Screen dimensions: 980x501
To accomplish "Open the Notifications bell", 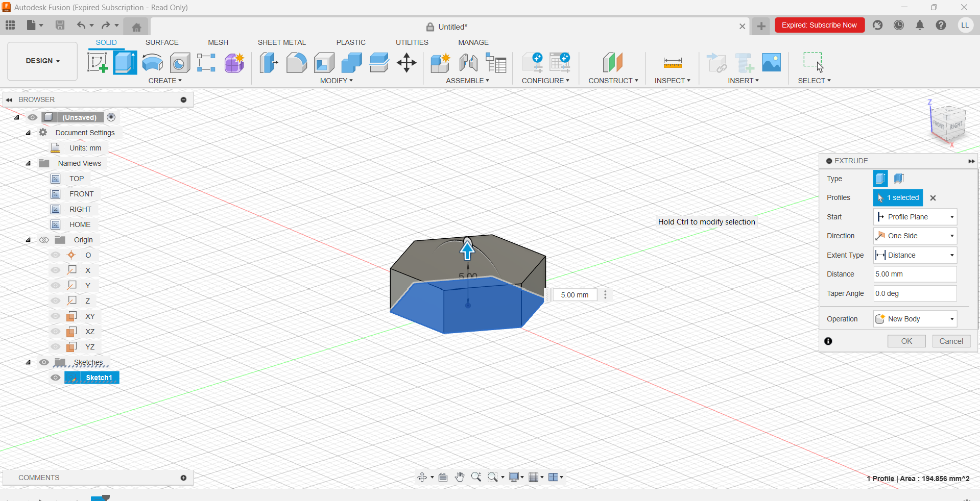I will [920, 25].
